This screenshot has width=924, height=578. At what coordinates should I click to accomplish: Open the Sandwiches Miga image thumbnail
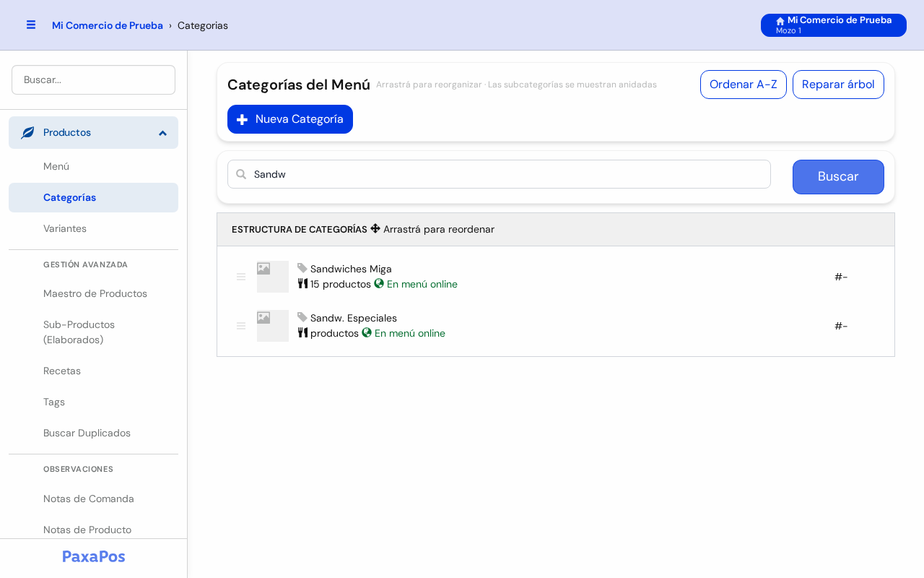pyautogui.click(x=273, y=277)
